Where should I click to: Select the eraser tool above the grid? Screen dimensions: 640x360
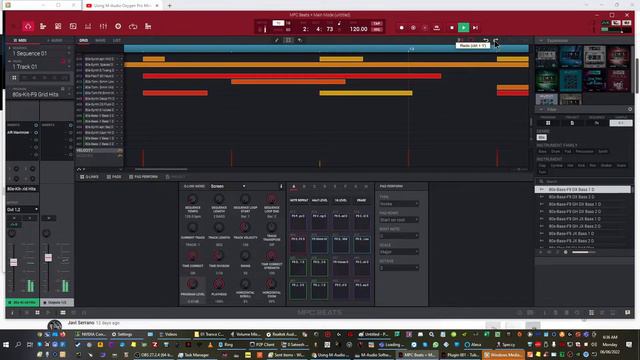coord(300,40)
